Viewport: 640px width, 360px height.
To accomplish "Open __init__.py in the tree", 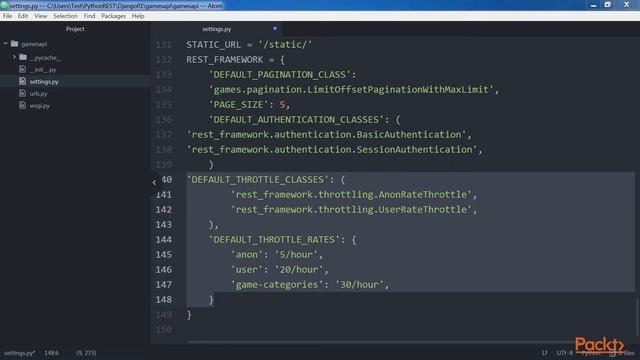I will click(43, 70).
